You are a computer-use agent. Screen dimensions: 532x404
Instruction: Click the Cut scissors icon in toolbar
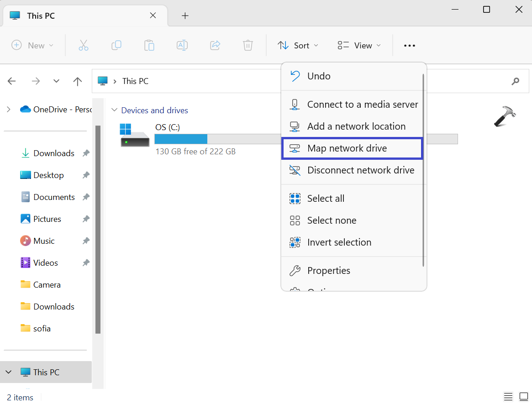[x=83, y=45]
